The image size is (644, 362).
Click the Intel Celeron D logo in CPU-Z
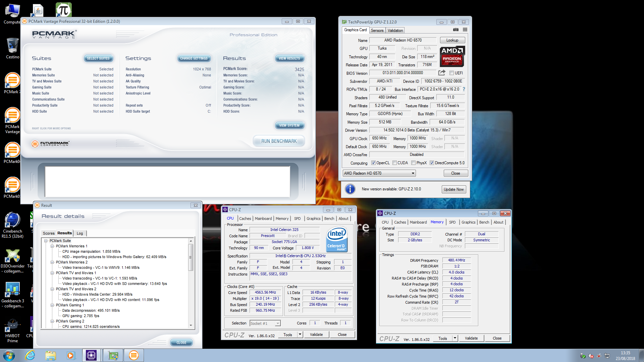tap(336, 240)
